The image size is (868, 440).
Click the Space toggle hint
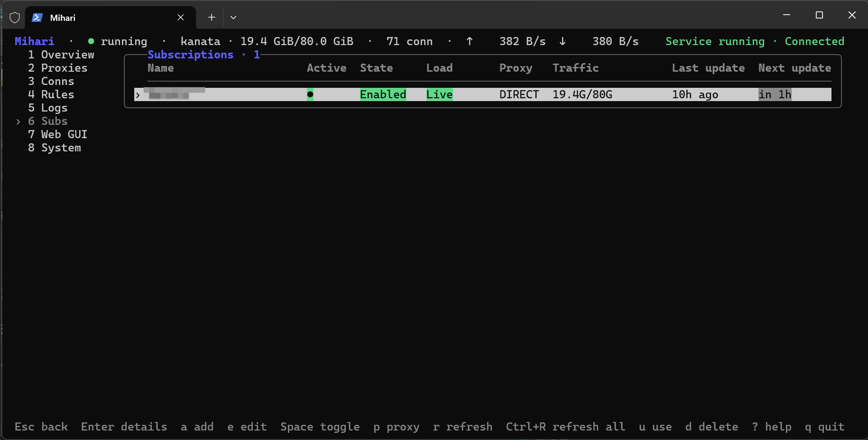[x=320, y=427]
